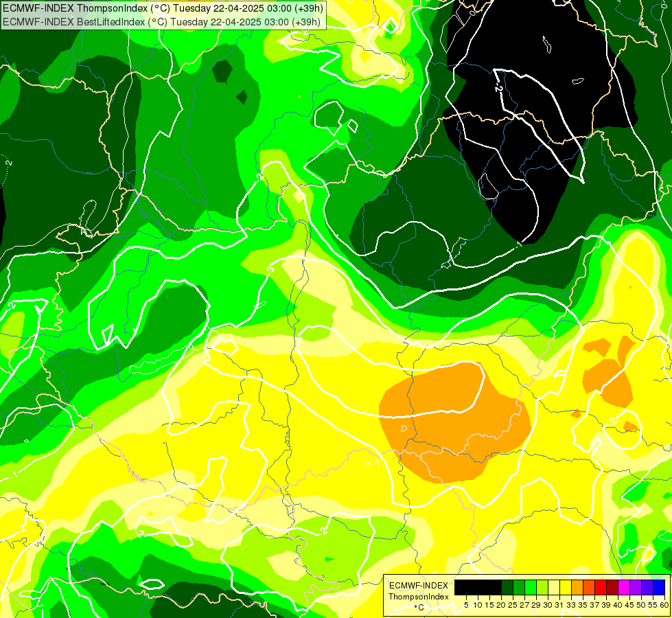The height and width of the screenshot is (618, 672).
Task: Click the legend tick value 60
Action: pyautogui.click(x=664, y=605)
